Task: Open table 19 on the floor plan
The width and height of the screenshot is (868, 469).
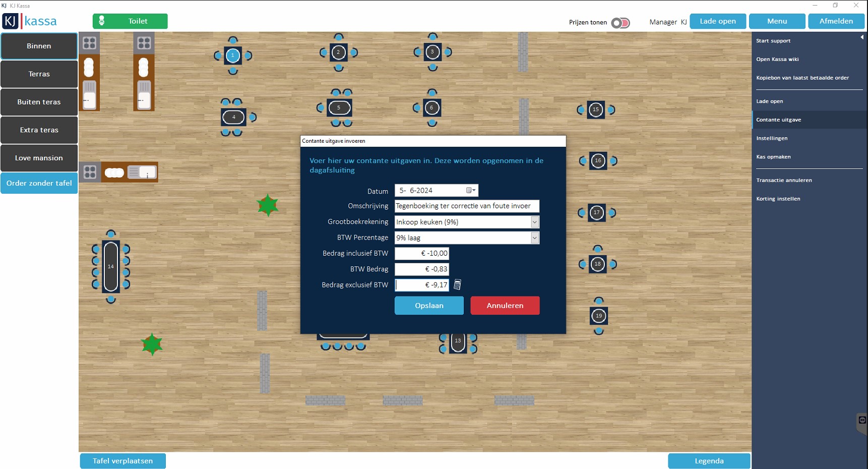Action: pos(598,316)
